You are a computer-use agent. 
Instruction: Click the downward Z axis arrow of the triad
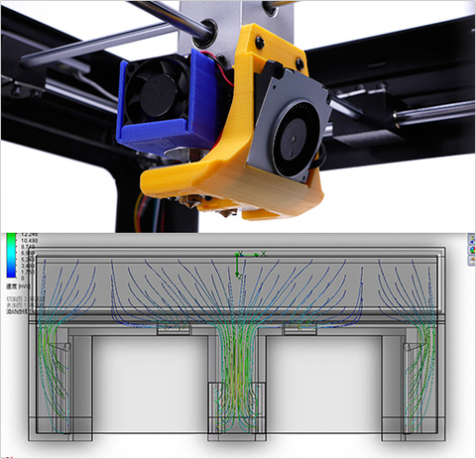(237, 268)
